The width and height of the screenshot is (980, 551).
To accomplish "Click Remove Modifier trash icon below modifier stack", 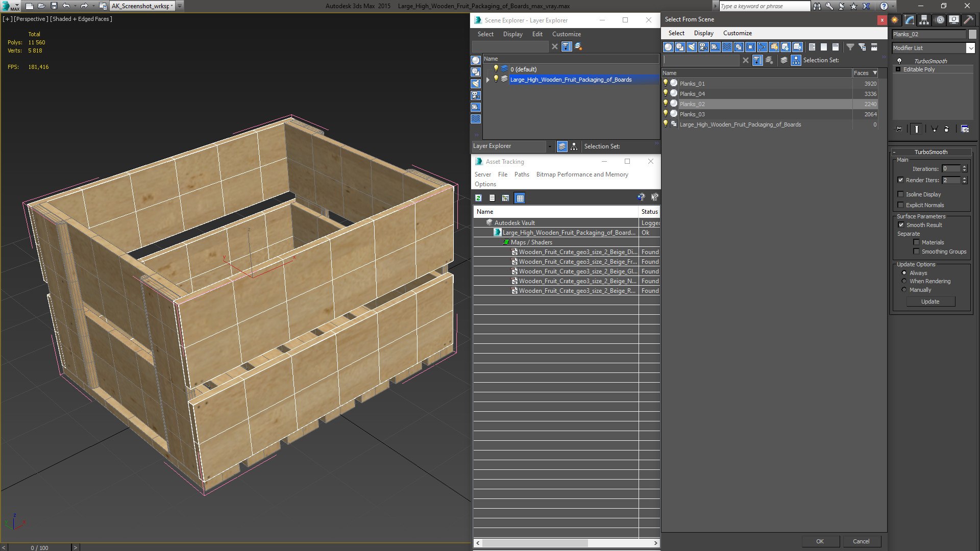I will point(947,129).
